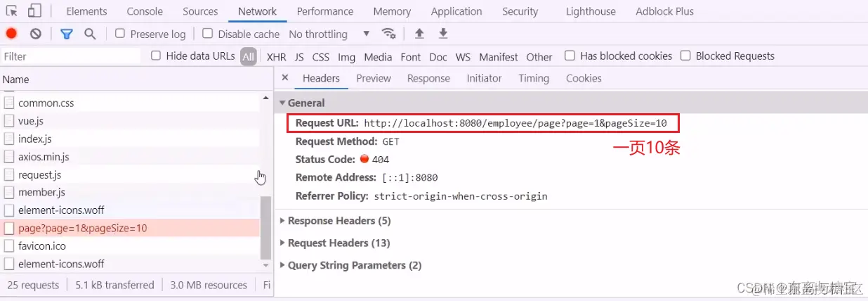Click the request list scrollbar thumb
Viewport: 868px width, 301px height.
[265, 228]
